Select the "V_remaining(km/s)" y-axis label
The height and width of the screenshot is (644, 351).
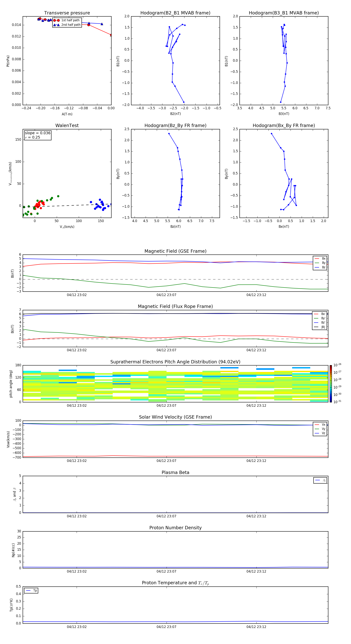tap(10, 173)
